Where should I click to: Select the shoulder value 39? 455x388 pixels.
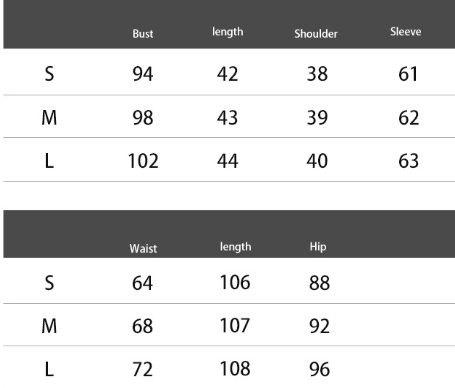(x=317, y=118)
